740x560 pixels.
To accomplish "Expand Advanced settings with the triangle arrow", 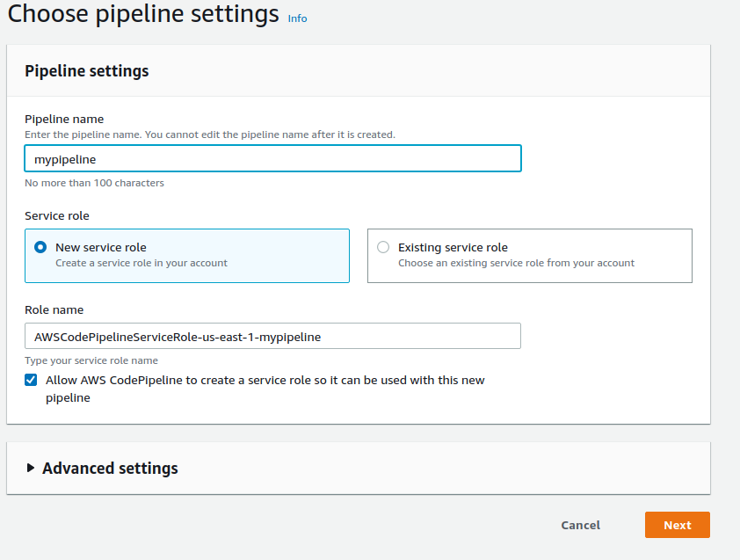I will coord(31,468).
